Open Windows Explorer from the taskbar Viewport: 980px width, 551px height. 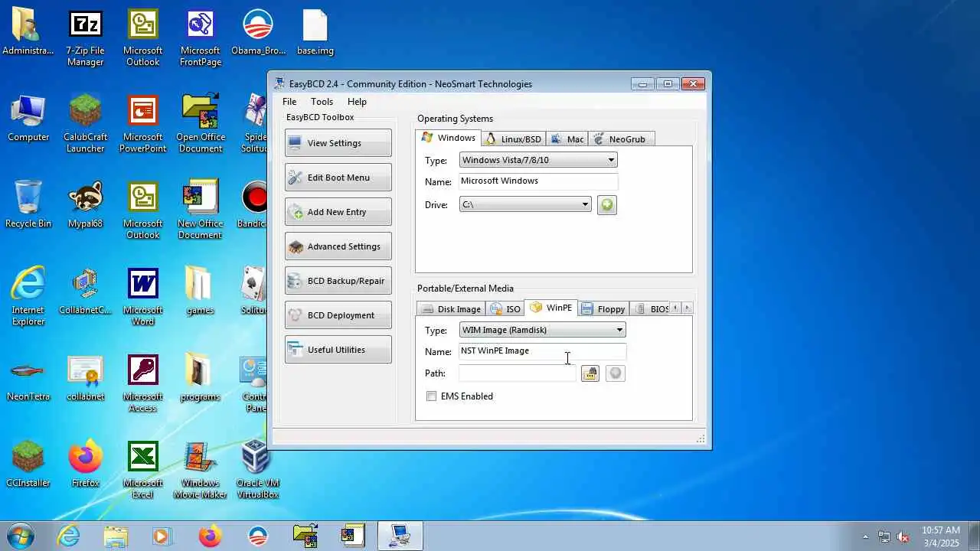pyautogui.click(x=116, y=536)
